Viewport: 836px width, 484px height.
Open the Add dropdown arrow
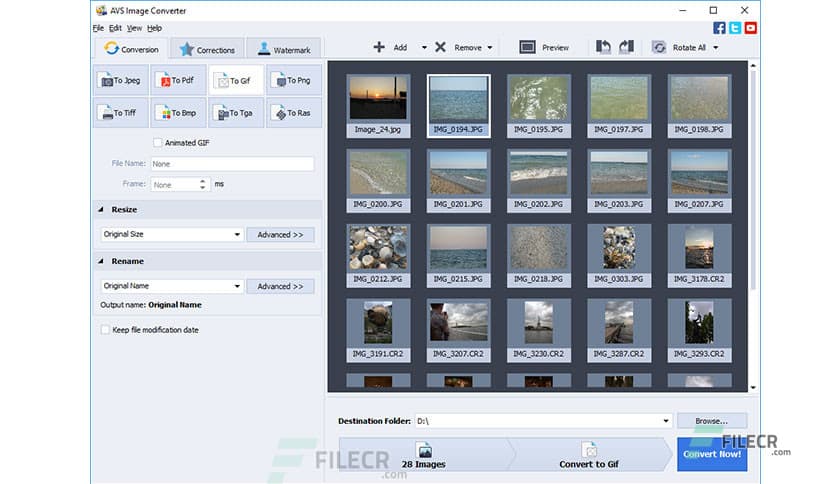[x=424, y=47]
